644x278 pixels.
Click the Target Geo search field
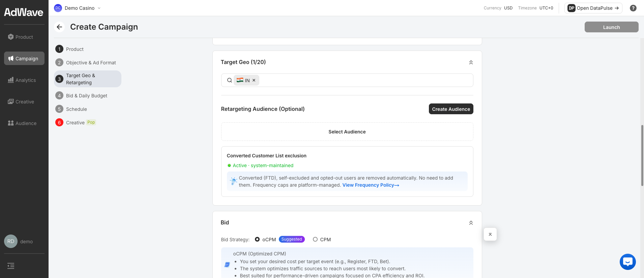coord(347,80)
